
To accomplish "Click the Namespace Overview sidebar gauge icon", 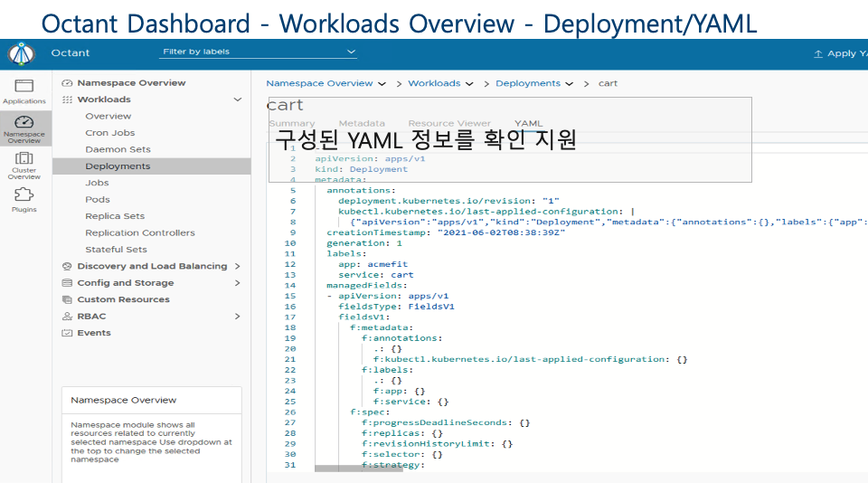I will click(x=67, y=83).
